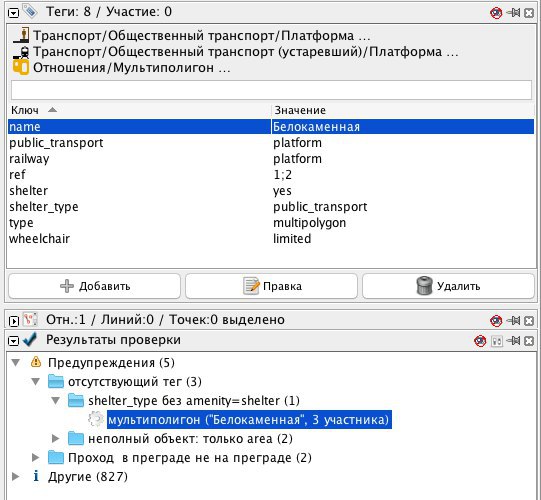Expand Проход в преграде не на преграде folder
This screenshot has width=541, height=500.
point(35,458)
